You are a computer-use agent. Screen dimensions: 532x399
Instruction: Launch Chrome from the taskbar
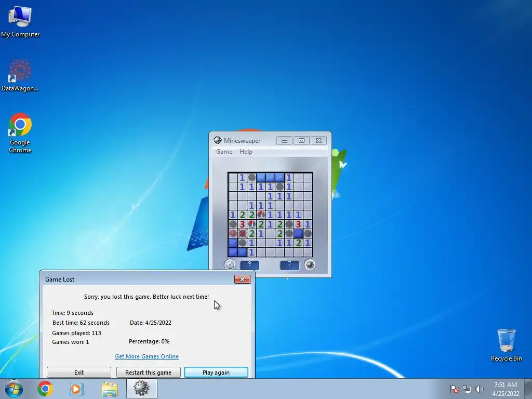pos(45,389)
